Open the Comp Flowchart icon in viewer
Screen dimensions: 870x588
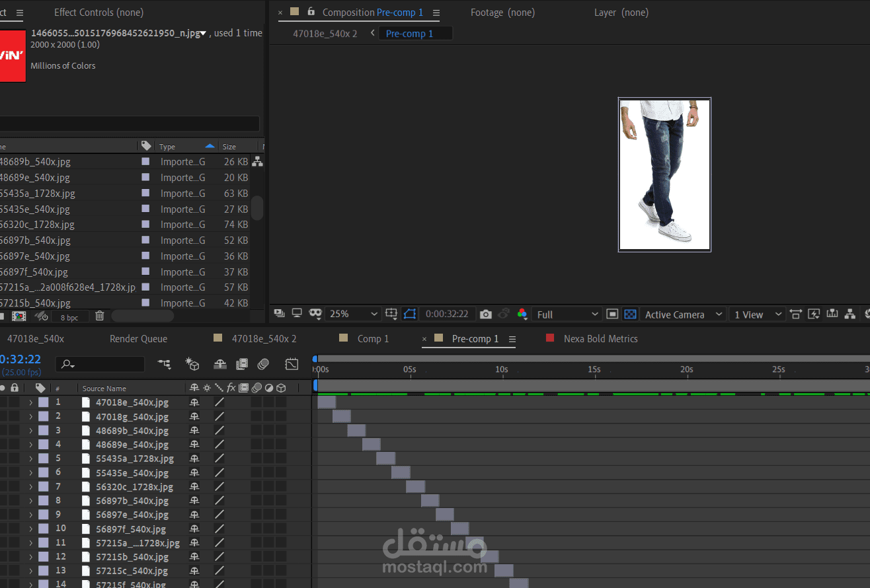pos(850,314)
